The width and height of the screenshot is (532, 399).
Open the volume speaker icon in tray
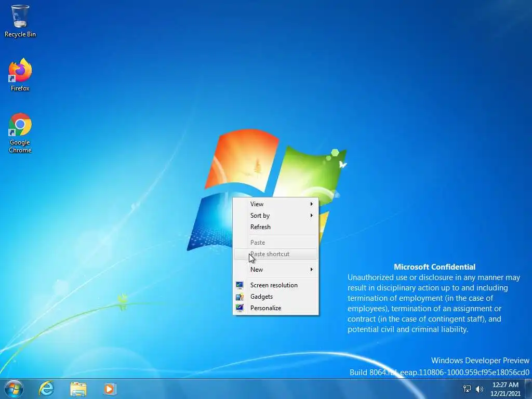click(480, 389)
